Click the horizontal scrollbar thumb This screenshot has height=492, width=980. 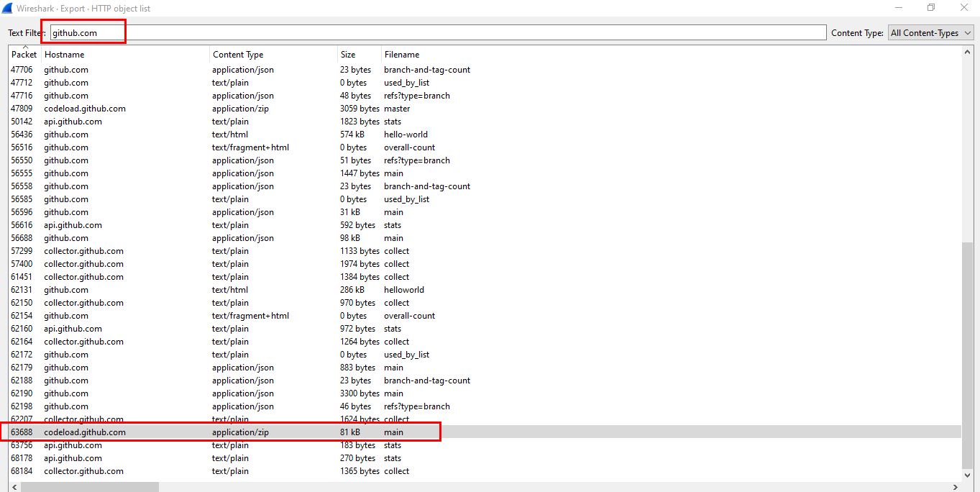(x=90, y=487)
